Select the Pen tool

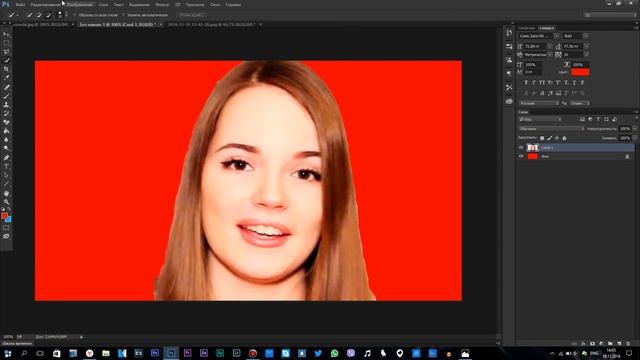click(x=6, y=158)
